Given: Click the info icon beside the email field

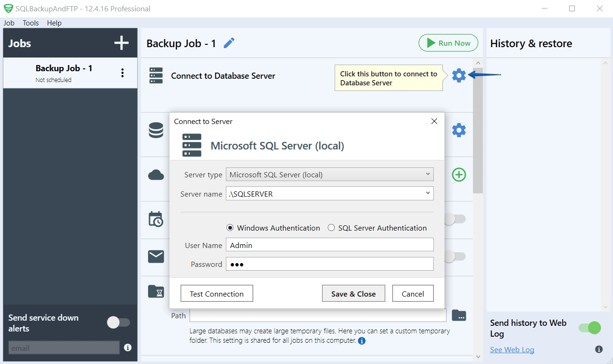Looking at the screenshot, I should pyautogui.click(x=127, y=347).
